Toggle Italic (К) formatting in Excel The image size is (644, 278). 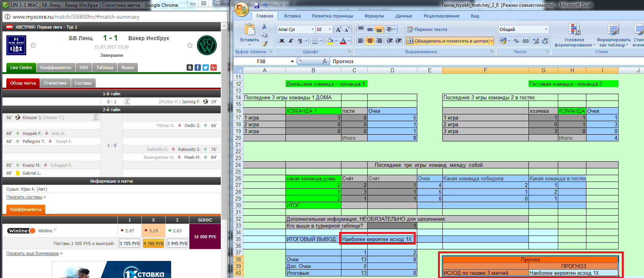(x=291, y=41)
